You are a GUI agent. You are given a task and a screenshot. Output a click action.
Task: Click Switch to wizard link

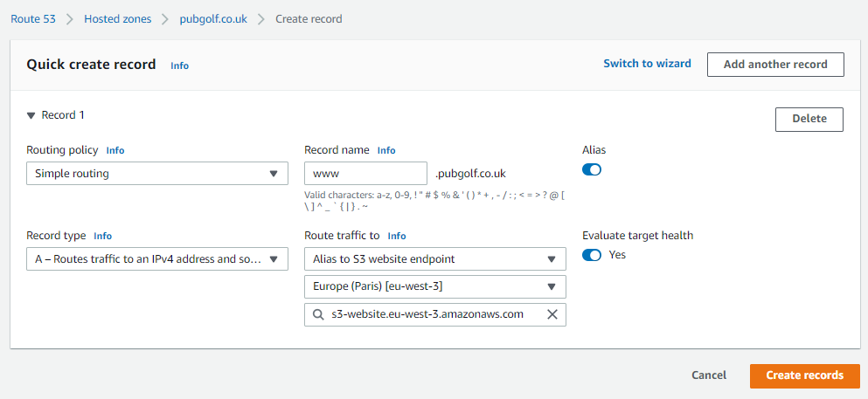(647, 64)
